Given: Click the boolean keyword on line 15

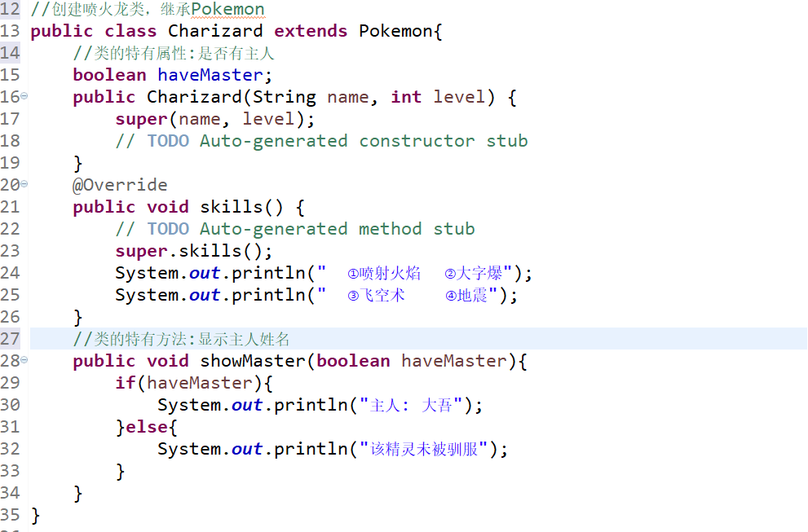Looking at the screenshot, I should (x=110, y=75).
